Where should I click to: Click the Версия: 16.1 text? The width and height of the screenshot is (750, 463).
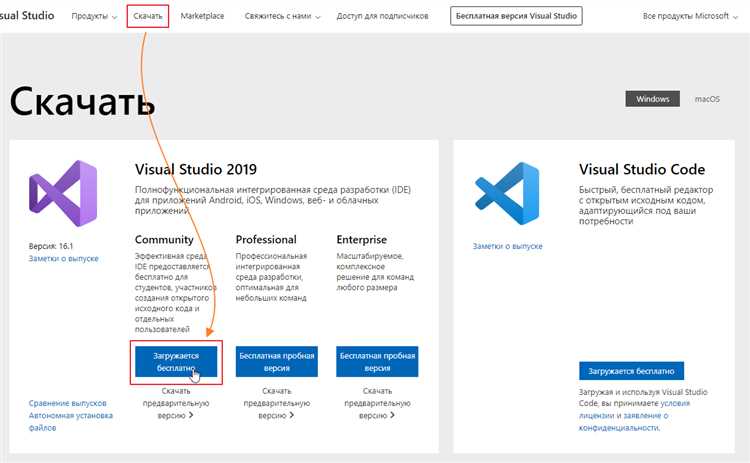[x=51, y=246]
